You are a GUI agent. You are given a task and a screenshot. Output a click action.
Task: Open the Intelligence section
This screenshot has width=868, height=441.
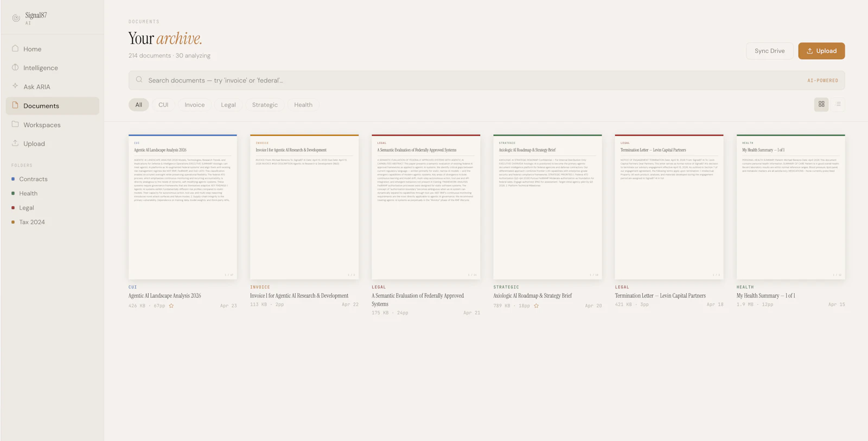click(53, 68)
